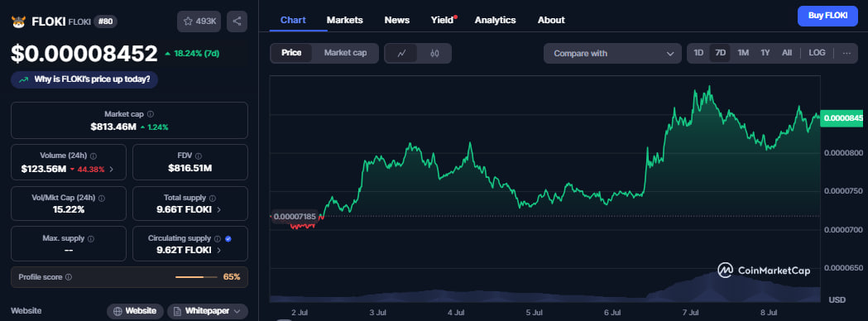
Task: Set chart range to 1Y
Action: (x=765, y=53)
